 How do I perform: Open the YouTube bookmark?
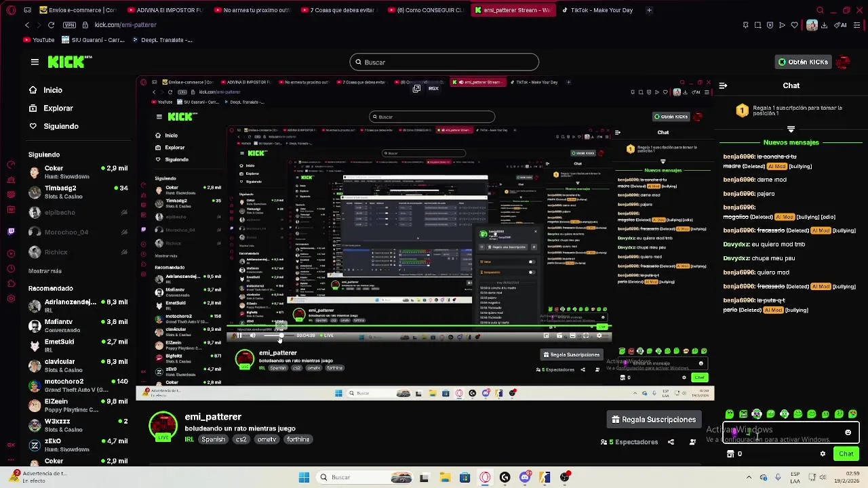click(x=39, y=40)
